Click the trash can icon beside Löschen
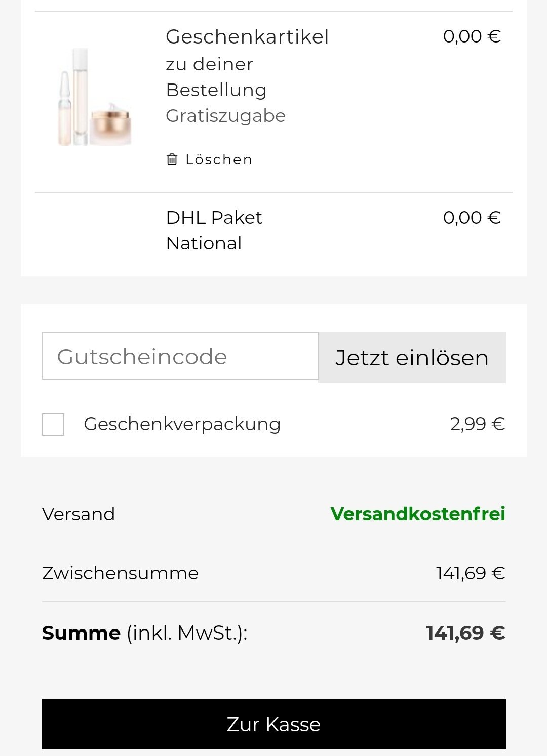This screenshot has width=547, height=756. (172, 160)
